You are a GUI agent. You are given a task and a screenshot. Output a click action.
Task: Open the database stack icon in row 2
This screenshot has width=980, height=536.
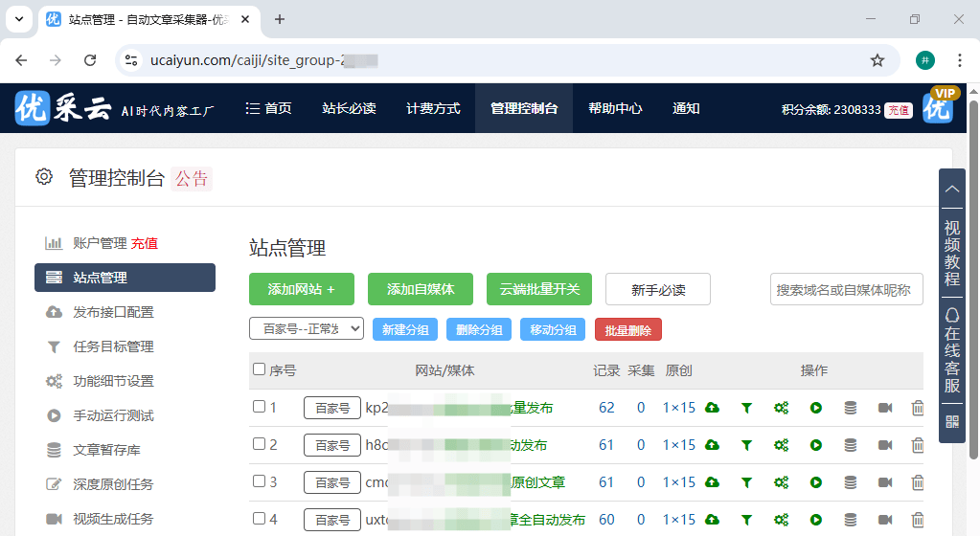[x=850, y=445]
